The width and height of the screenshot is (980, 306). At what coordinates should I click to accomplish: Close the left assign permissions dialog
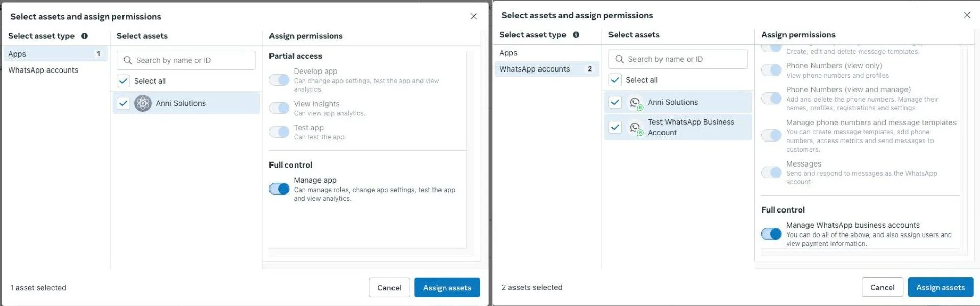(x=474, y=16)
